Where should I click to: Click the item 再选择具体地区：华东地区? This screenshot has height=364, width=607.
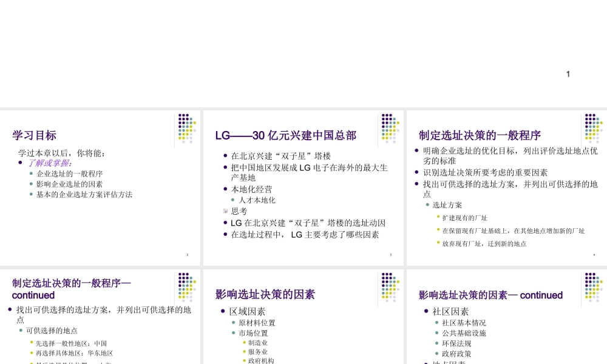74,353
